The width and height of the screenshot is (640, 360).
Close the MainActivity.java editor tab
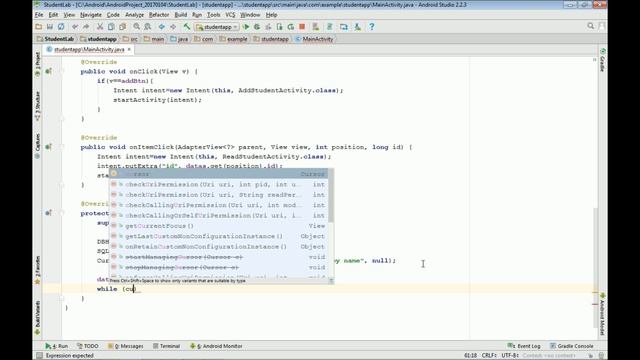click(x=129, y=49)
